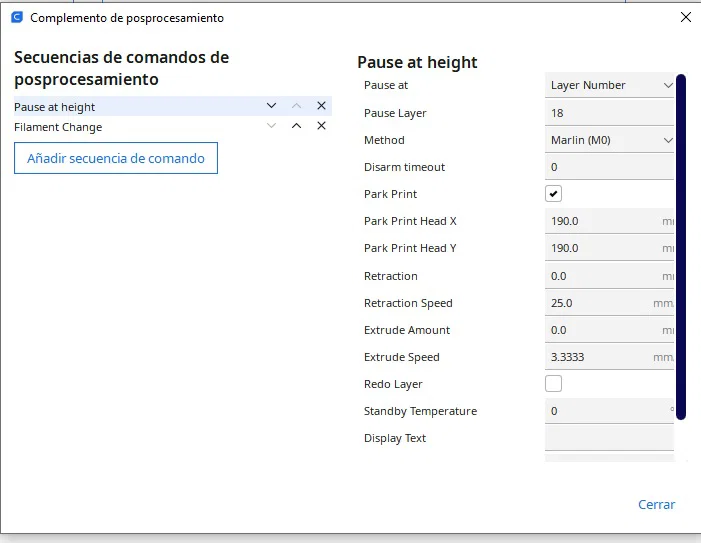Remove the Filament Change script
This screenshot has height=543, width=701.
coord(321,126)
